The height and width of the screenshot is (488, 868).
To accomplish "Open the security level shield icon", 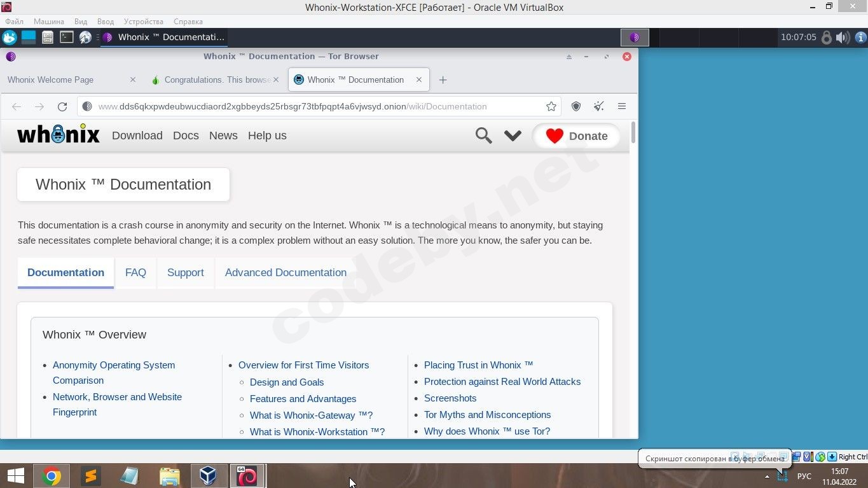I will coord(576,106).
